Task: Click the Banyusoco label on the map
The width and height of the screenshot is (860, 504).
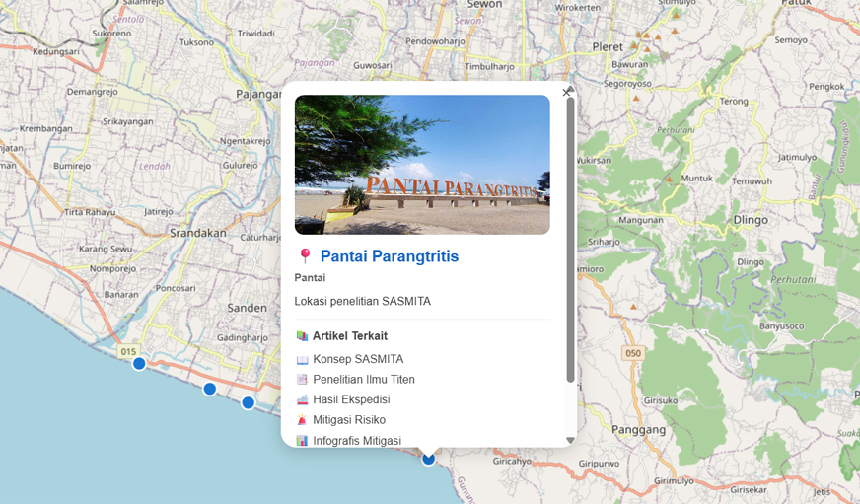Action: click(x=781, y=326)
